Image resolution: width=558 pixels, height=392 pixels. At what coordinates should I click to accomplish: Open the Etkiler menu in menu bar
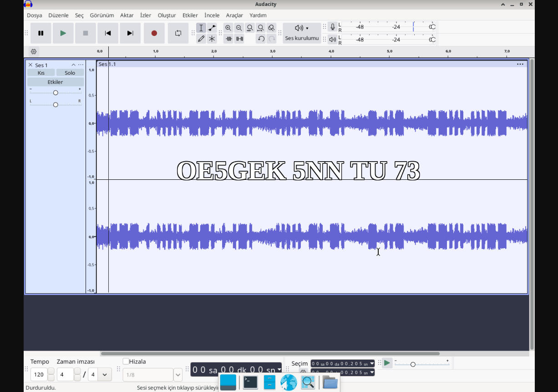(190, 15)
